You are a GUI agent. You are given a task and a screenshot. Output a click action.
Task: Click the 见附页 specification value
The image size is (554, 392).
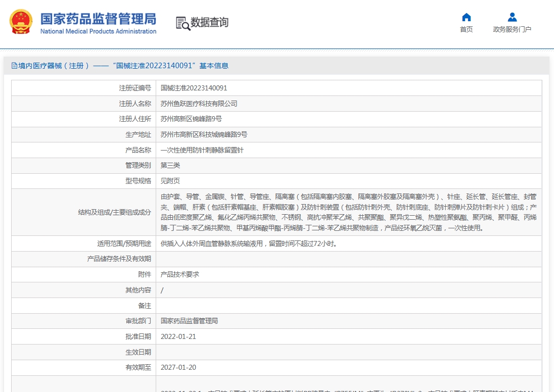point(170,181)
